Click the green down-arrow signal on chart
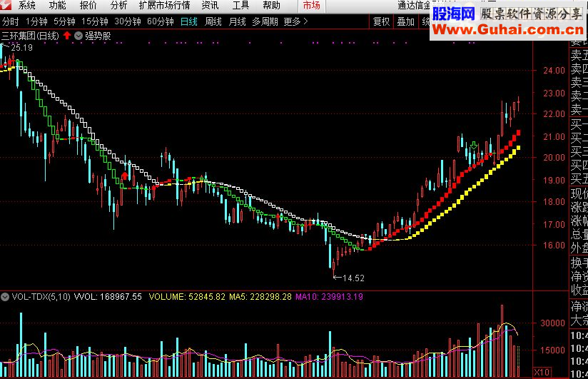 [474, 145]
